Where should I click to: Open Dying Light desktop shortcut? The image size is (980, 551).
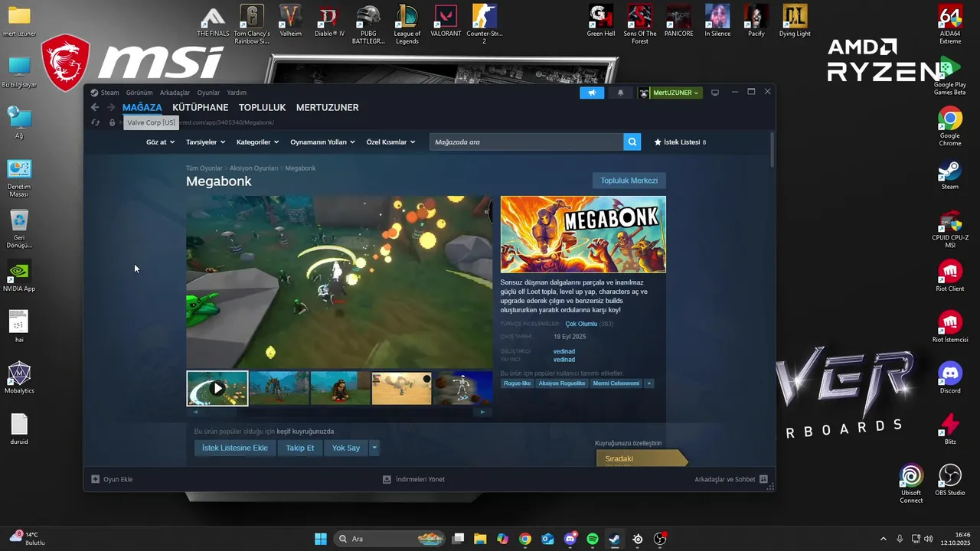(x=795, y=21)
